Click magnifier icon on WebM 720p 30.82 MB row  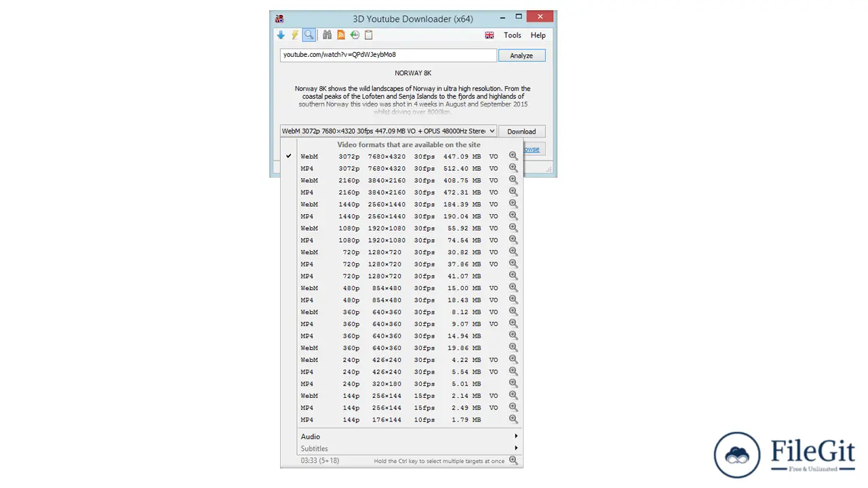pos(513,252)
